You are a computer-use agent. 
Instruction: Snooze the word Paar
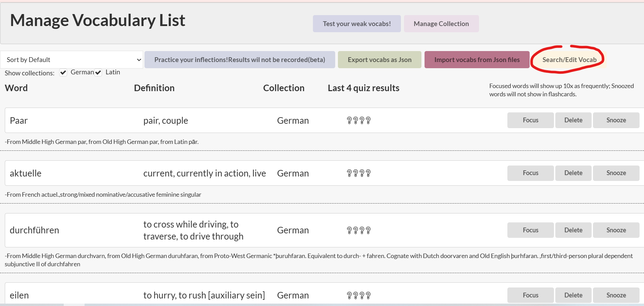pyautogui.click(x=616, y=120)
